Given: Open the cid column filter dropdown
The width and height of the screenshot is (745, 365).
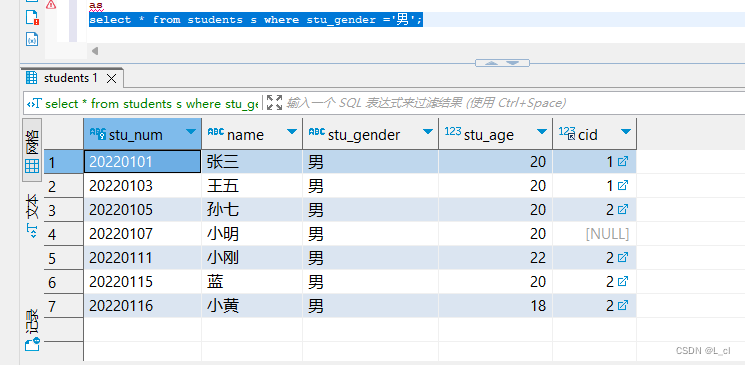Looking at the screenshot, I should click(626, 131).
